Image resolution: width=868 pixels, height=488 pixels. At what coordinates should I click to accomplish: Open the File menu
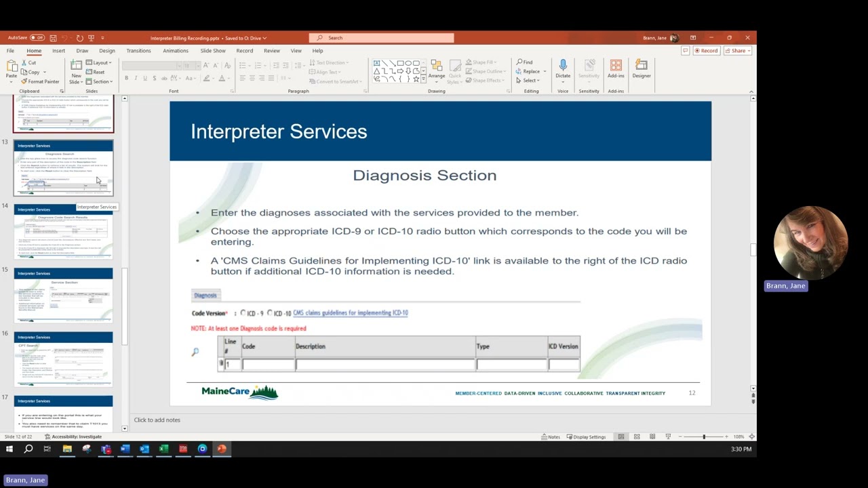pos(10,51)
